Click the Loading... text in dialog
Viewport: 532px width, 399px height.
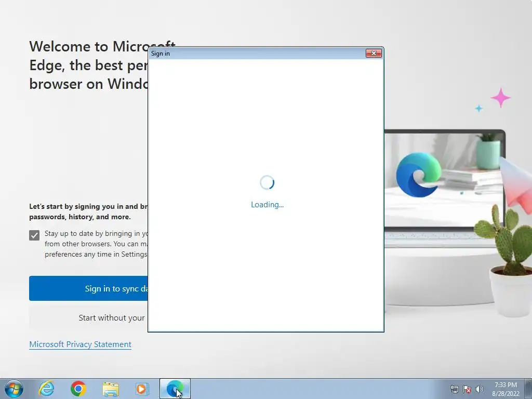point(268,205)
